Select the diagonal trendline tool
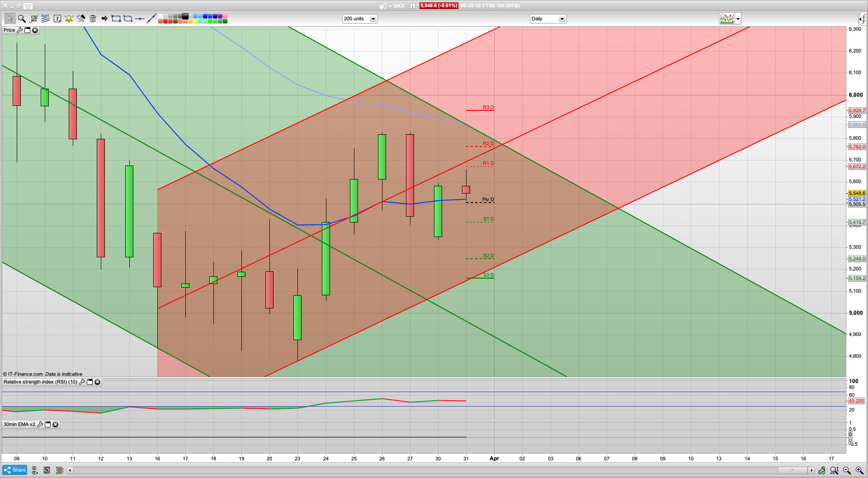868x478 pixels. (151, 19)
